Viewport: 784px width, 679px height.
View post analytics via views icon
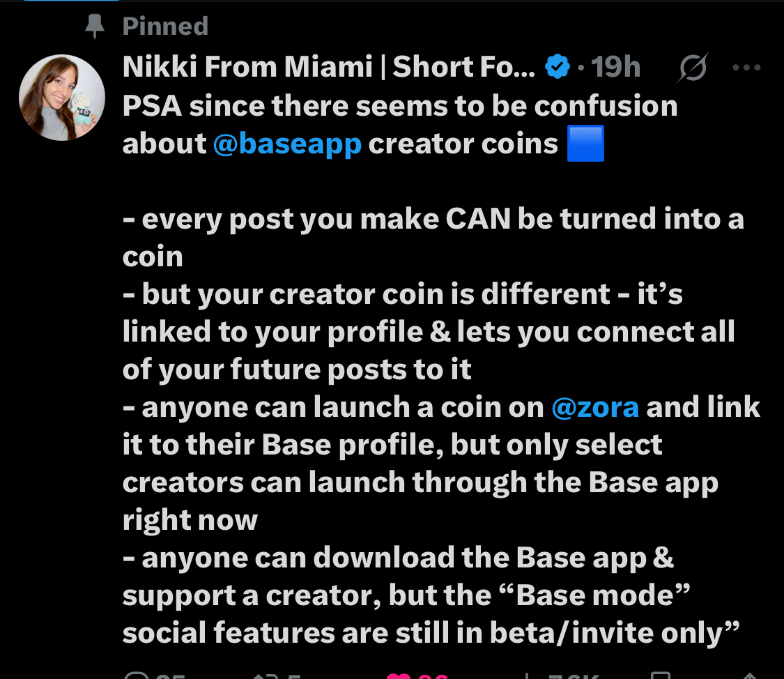(x=528, y=675)
